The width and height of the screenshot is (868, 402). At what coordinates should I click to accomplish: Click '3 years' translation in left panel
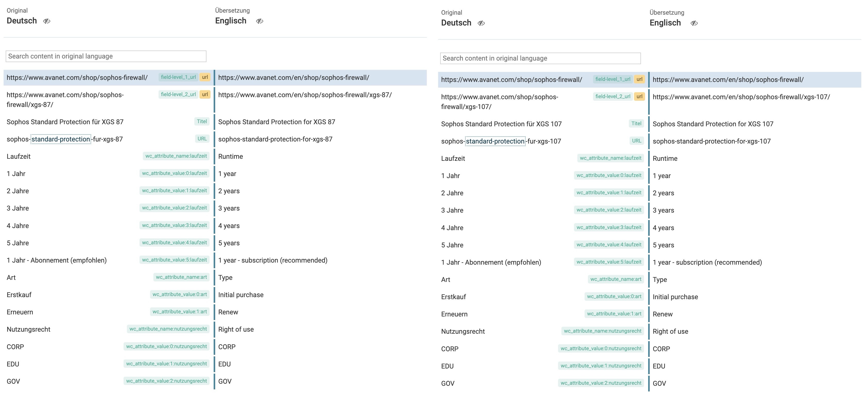tap(229, 208)
